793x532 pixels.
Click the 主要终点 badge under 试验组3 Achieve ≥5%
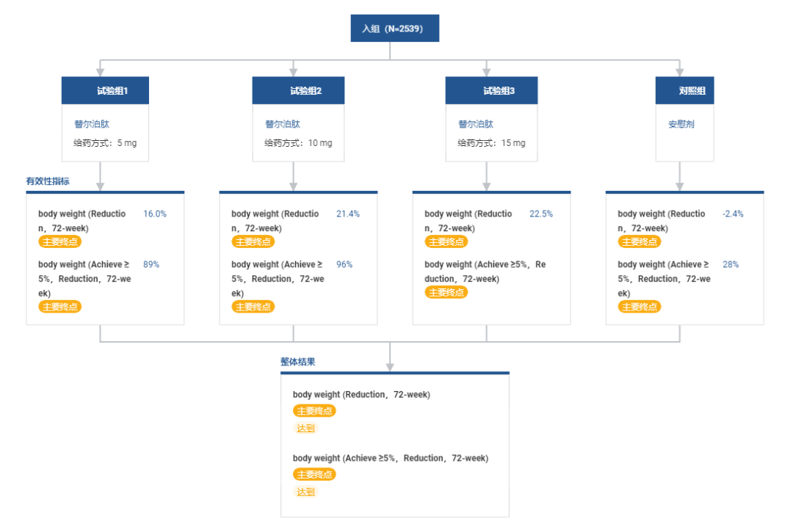(x=446, y=292)
